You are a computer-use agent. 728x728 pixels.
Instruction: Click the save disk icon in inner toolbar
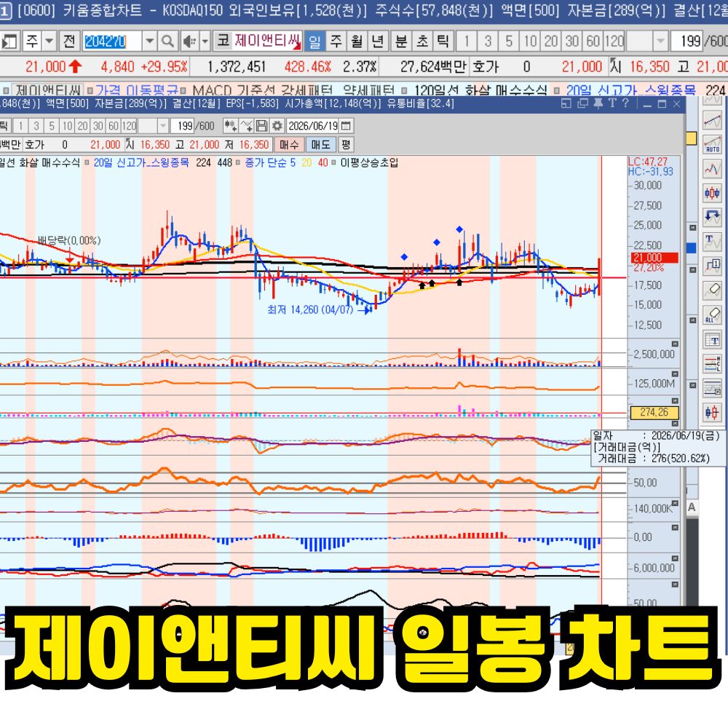tap(262, 126)
